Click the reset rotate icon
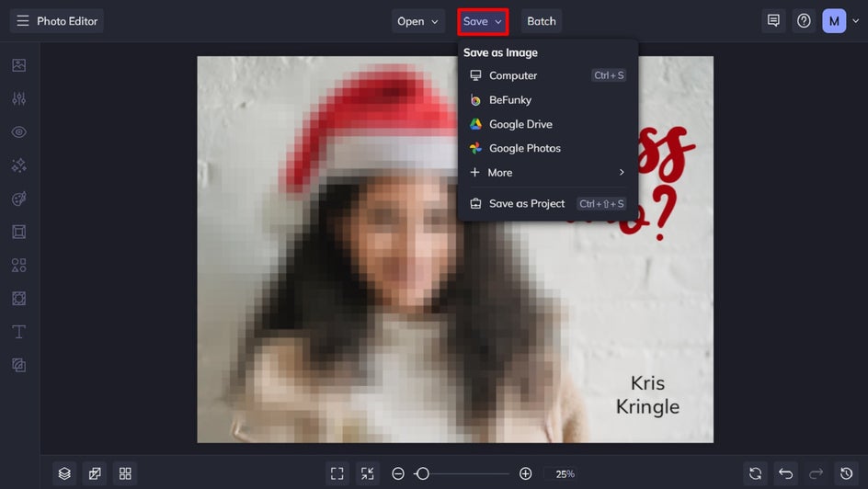 pos(755,473)
